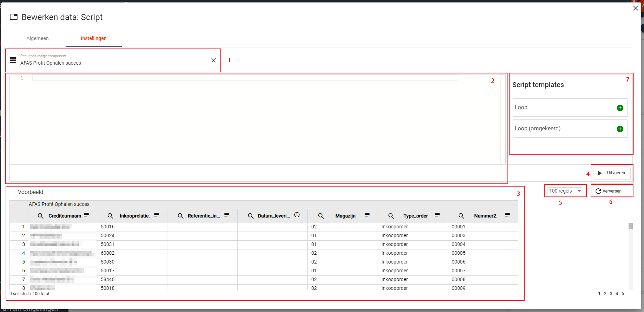Image resolution: width=644 pixels, height=312 pixels.
Task: Search in the Crediteurnaam column
Action: pyautogui.click(x=41, y=216)
